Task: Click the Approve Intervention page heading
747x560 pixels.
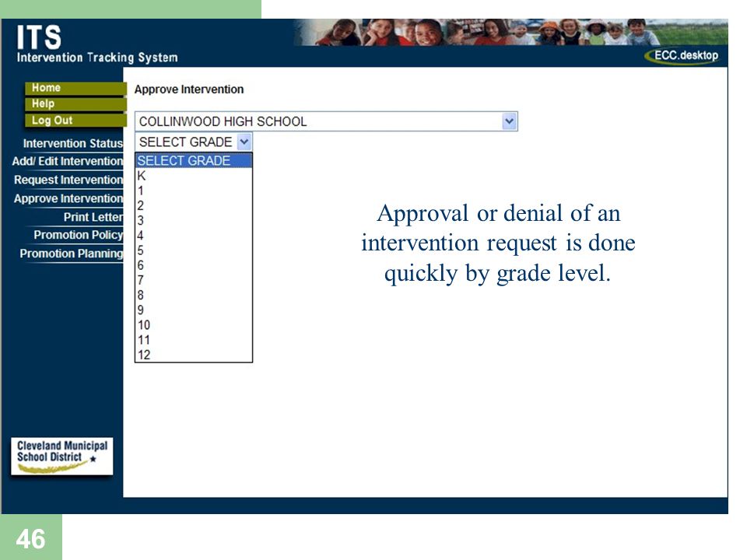Action: pos(188,89)
